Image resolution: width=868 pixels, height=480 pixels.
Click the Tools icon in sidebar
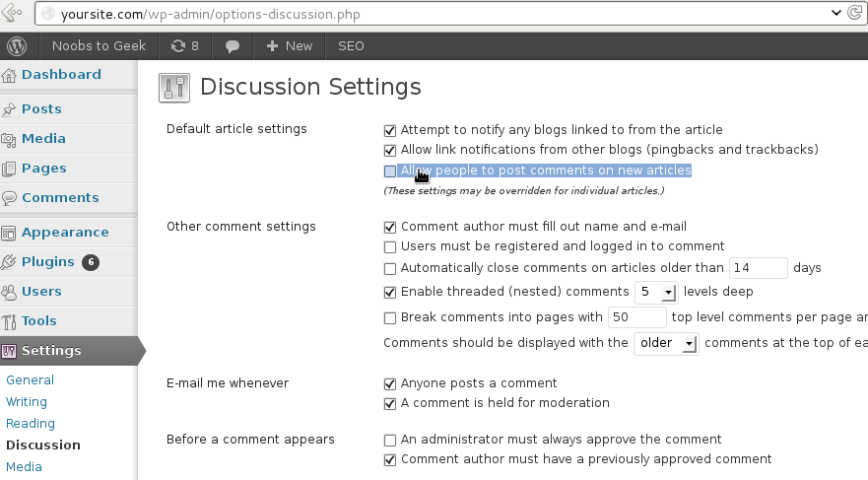pyautogui.click(x=8, y=321)
